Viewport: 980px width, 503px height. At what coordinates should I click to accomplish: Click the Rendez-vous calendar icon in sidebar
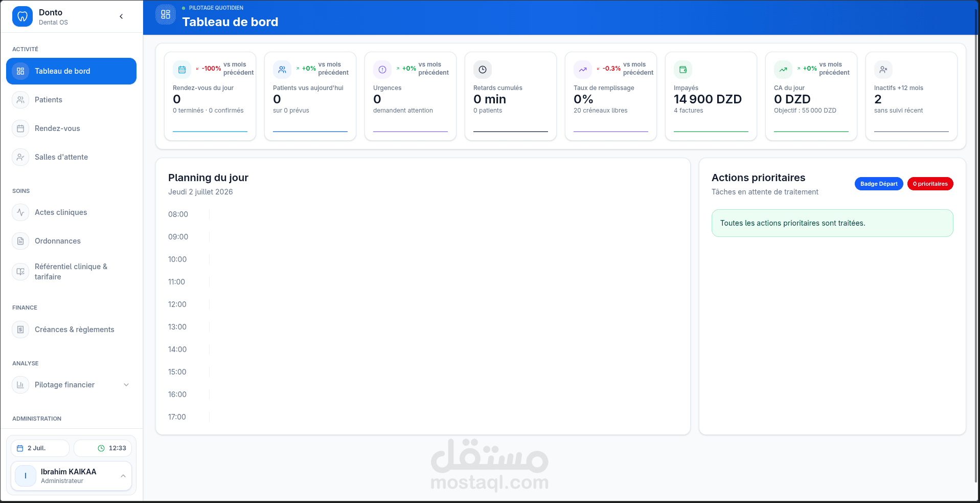pyautogui.click(x=20, y=128)
